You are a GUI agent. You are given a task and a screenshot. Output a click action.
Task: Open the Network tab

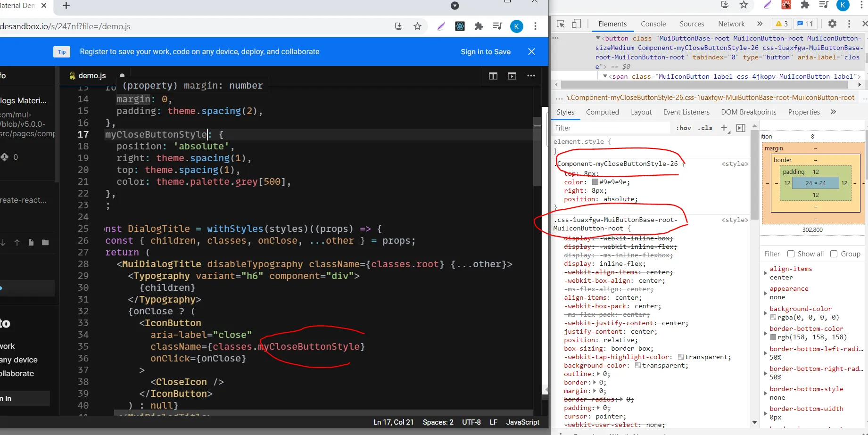coord(731,24)
